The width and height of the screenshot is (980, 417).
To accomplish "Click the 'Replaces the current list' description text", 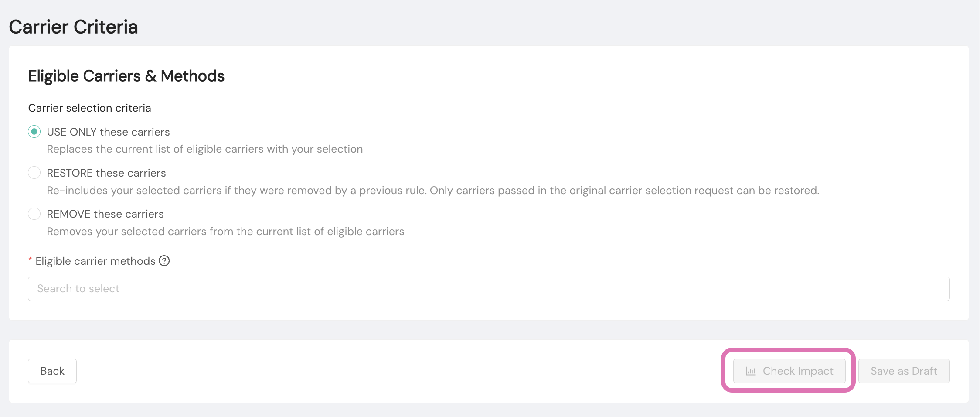I will click(205, 149).
